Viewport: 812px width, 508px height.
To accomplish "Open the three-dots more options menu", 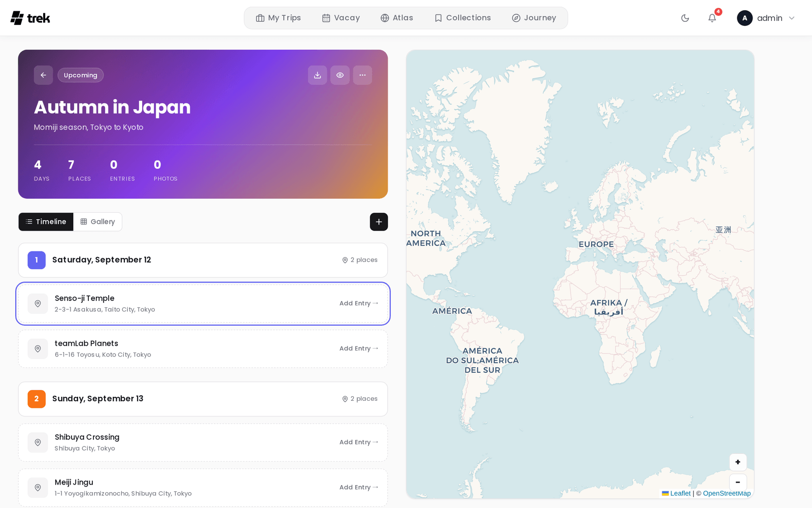I will 362,75.
